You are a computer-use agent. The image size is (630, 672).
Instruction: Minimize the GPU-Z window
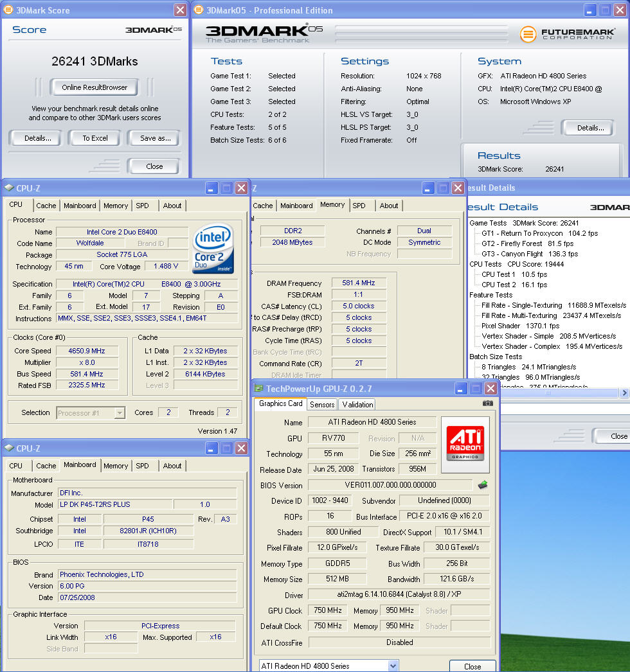tap(460, 389)
